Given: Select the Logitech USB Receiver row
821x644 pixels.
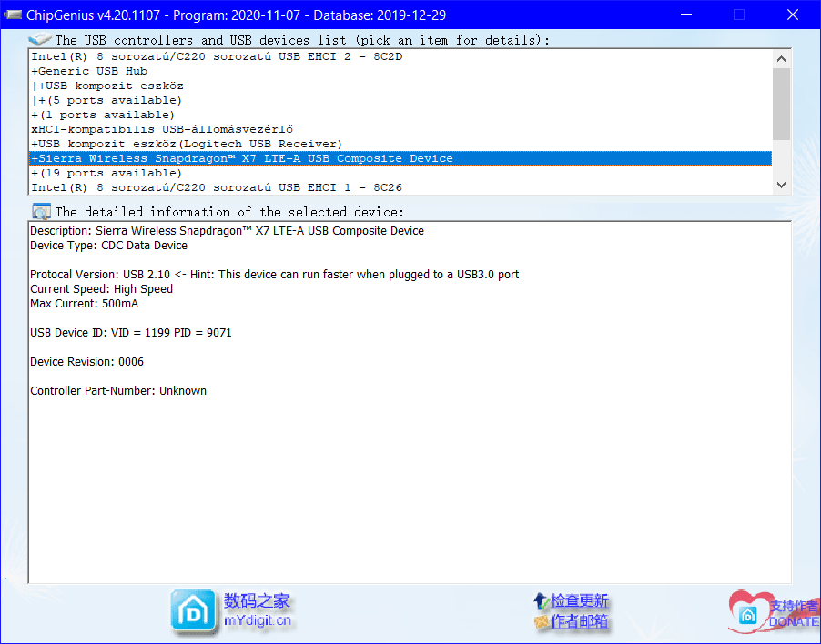Looking at the screenshot, I should (x=400, y=144).
